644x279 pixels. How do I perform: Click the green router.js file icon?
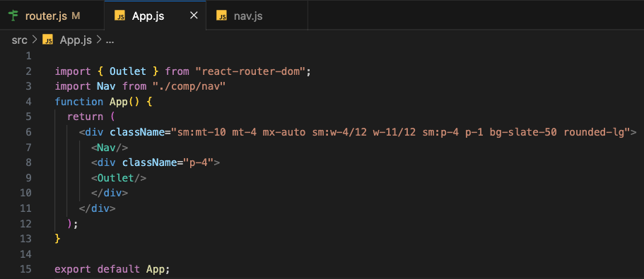click(14, 16)
